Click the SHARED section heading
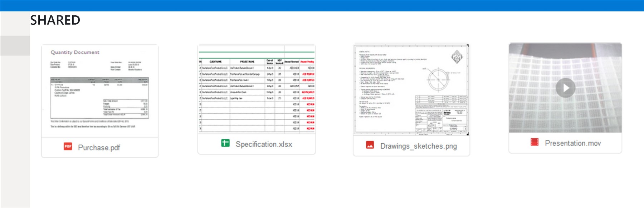Viewport: 644px width, 208px height. 55,20
